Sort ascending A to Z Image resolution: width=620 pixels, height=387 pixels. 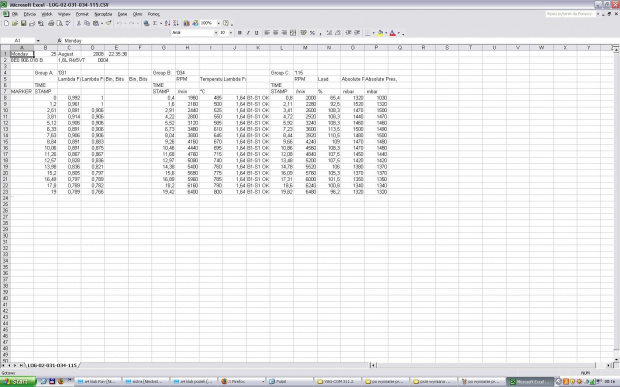pos(167,23)
